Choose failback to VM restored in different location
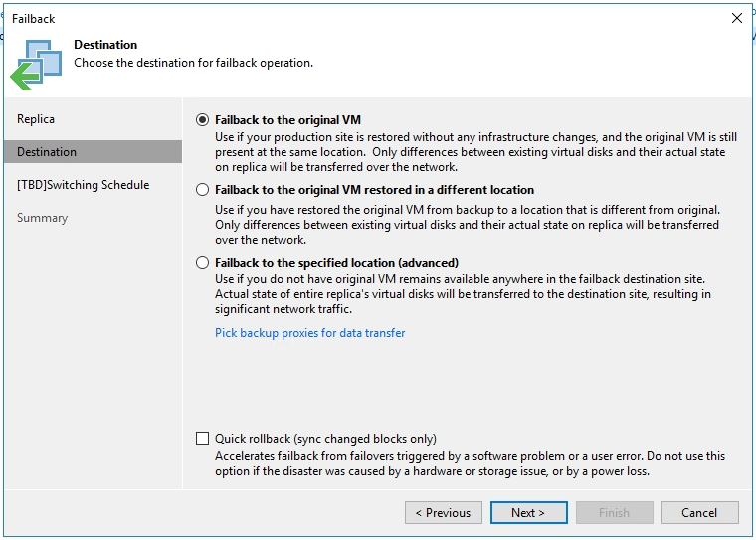 203,190
